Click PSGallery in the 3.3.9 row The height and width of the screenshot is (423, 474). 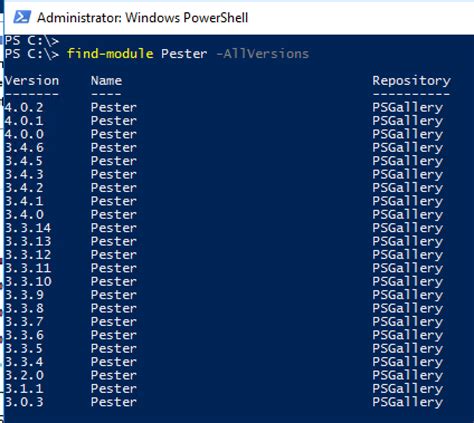[x=408, y=295]
